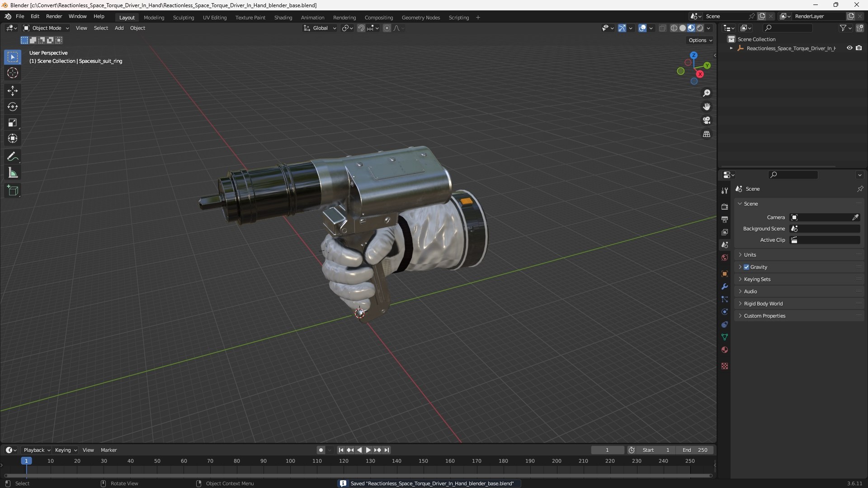Image resolution: width=868 pixels, height=488 pixels.
Task: Open the View Layer properties tab
Action: click(725, 232)
